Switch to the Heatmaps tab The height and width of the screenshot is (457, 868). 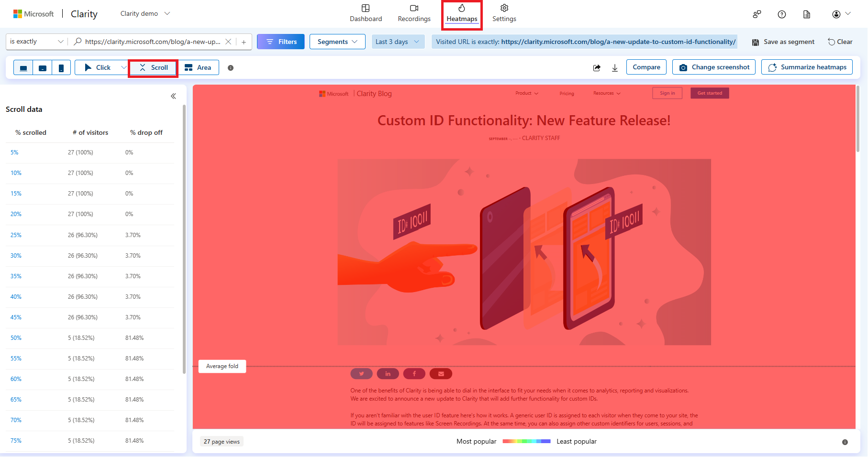[x=462, y=13]
